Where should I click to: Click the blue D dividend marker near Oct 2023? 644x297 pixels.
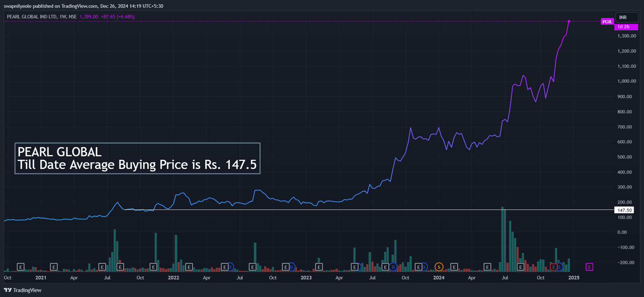pos(393,267)
